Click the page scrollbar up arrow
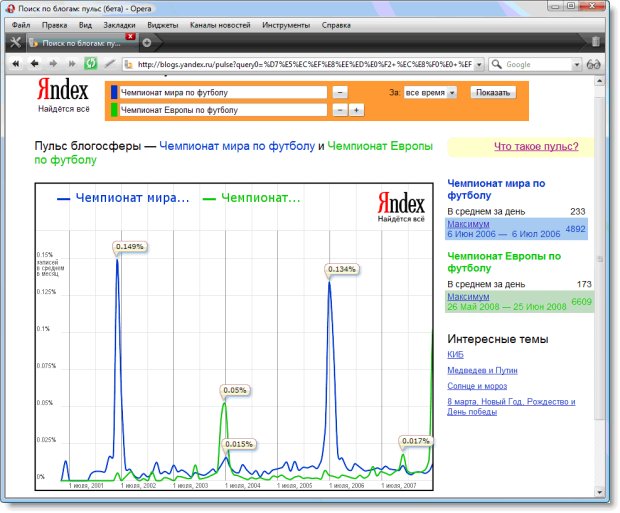The image size is (620, 513). 599,81
